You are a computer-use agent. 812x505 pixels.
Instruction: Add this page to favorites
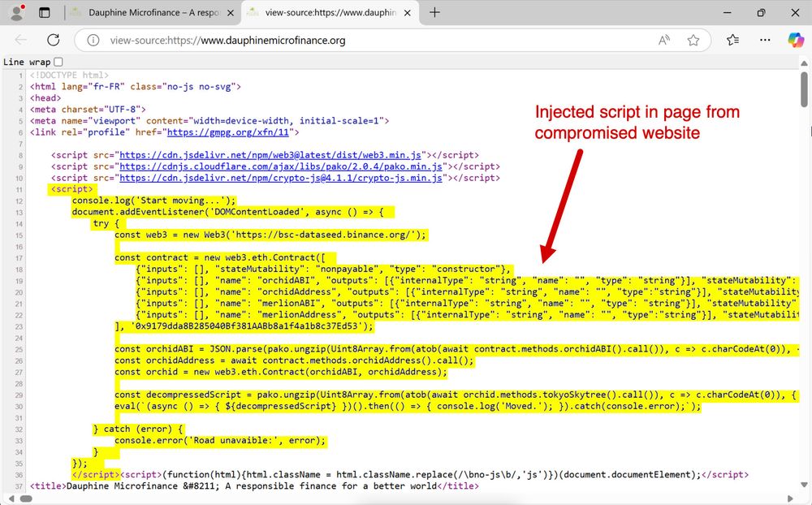tap(693, 41)
